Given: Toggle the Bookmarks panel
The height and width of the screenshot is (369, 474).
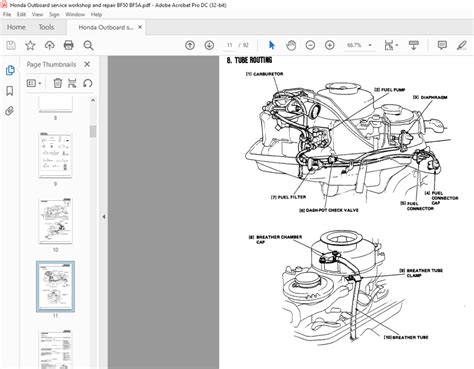Looking at the screenshot, I should 10,91.
